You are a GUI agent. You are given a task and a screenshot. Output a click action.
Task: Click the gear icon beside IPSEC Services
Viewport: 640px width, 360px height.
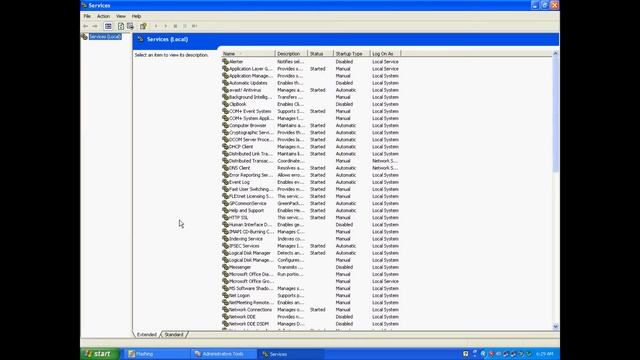(225, 246)
